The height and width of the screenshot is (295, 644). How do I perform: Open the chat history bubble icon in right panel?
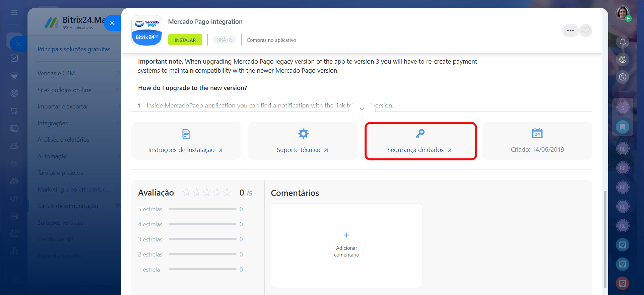click(x=623, y=77)
